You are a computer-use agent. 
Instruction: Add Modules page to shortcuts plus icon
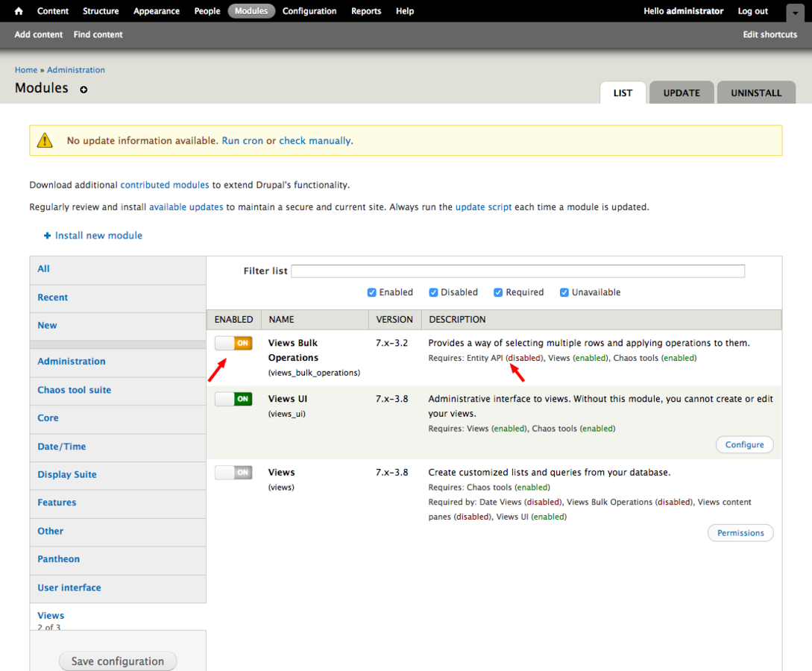coord(84,89)
